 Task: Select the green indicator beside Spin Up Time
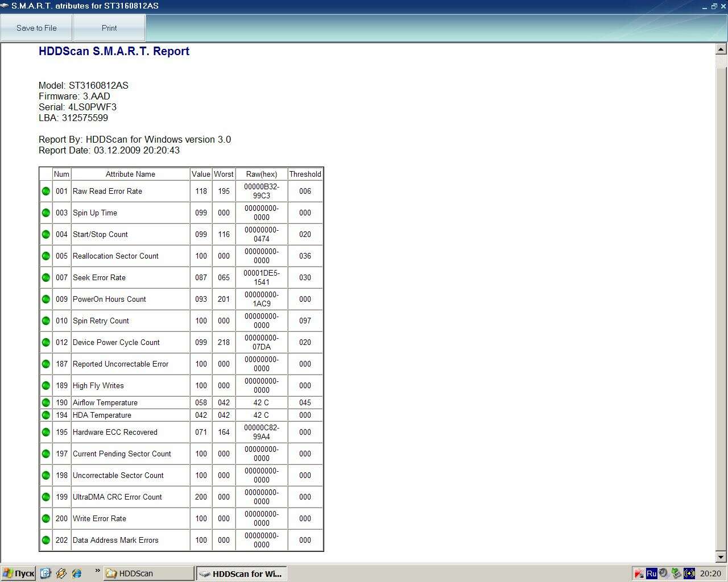coord(46,213)
